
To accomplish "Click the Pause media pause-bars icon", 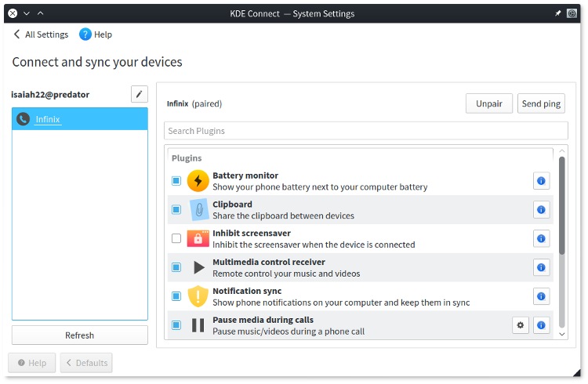I will (x=198, y=325).
